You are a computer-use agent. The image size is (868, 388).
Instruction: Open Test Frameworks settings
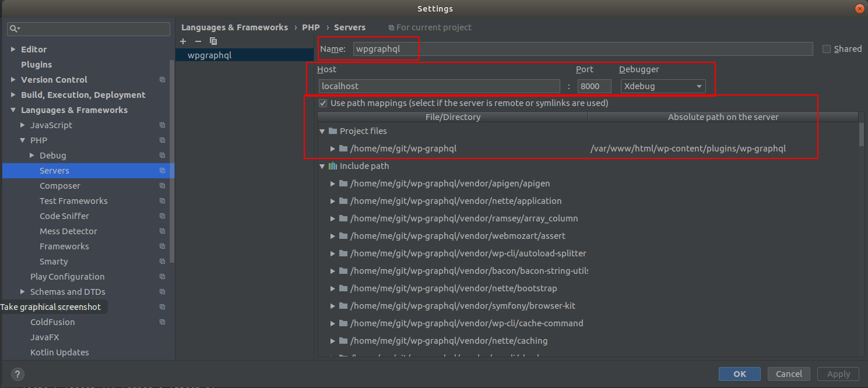[73, 201]
